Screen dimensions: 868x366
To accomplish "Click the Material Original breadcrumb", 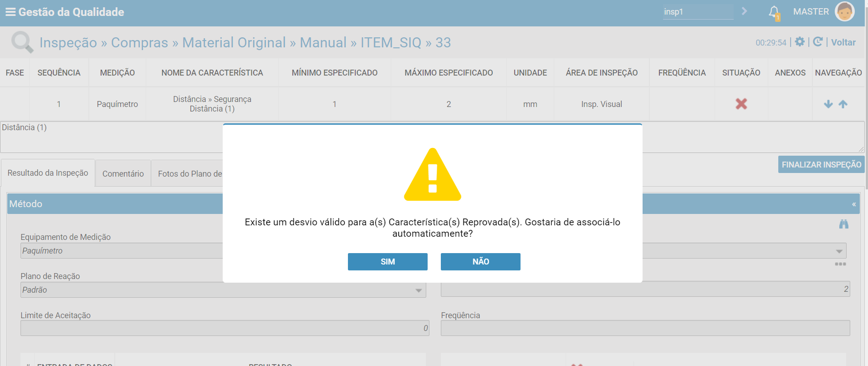I will pos(234,42).
